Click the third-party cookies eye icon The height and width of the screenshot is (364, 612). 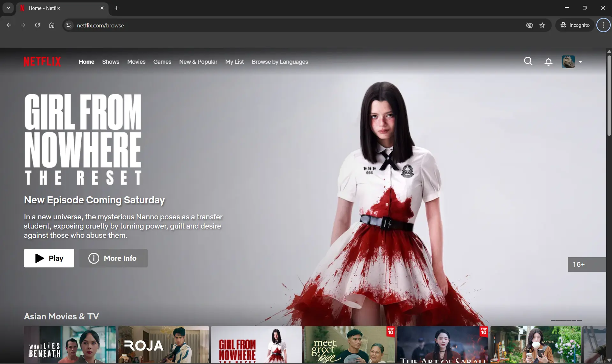point(529,25)
